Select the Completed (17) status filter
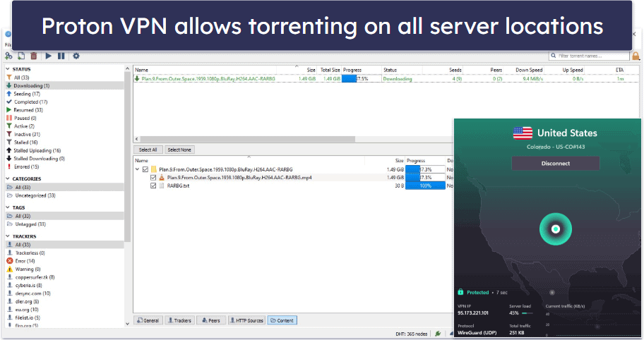The width and height of the screenshot is (644, 340). (31, 102)
